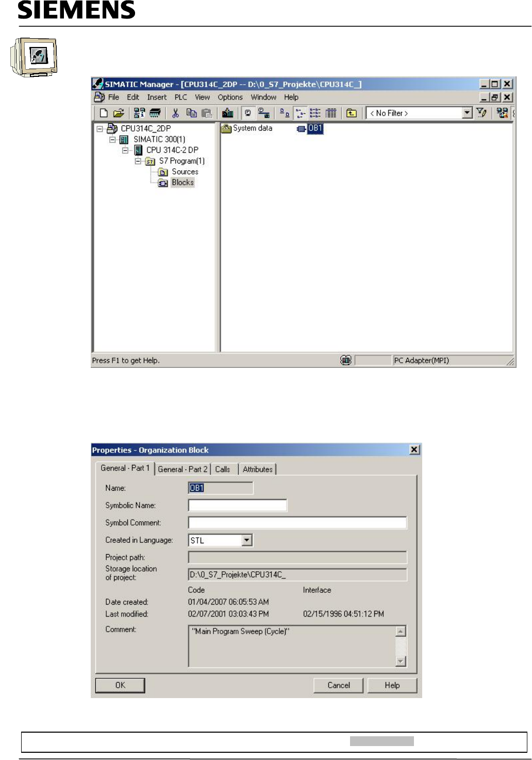Image resolution: width=532 pixels, height=760 pixels.
Task: Click the Configure Network toolbar icon
Action: coord(502,112)
